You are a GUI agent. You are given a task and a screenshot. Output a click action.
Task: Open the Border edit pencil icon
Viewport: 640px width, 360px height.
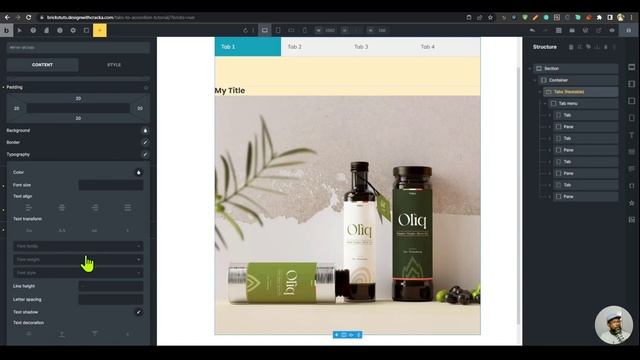pos(145,142)
